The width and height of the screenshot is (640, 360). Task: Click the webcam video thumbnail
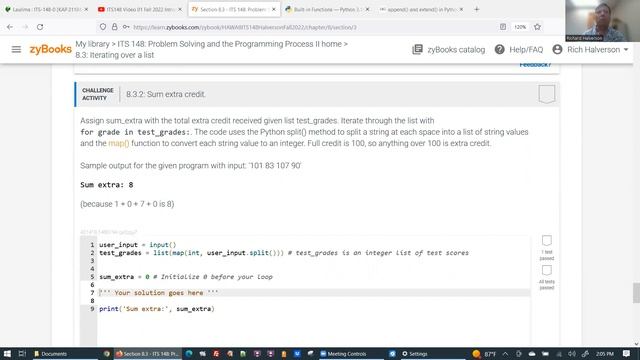602,21
